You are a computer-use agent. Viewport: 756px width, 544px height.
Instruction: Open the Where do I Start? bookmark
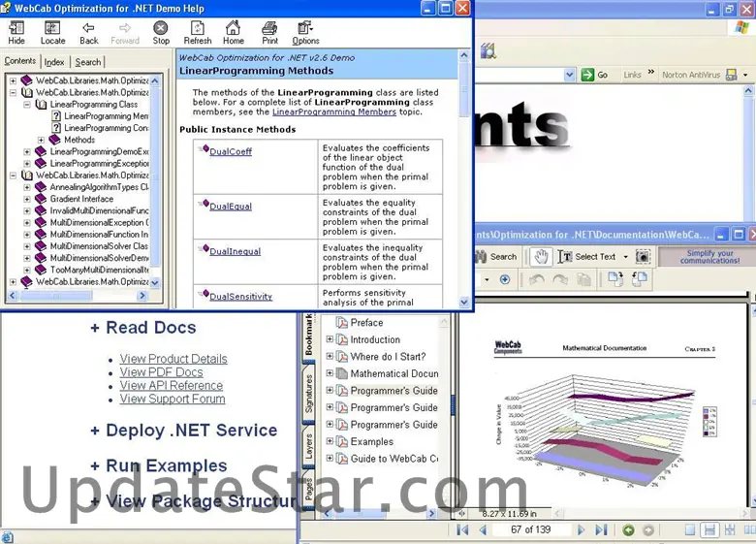381,357
